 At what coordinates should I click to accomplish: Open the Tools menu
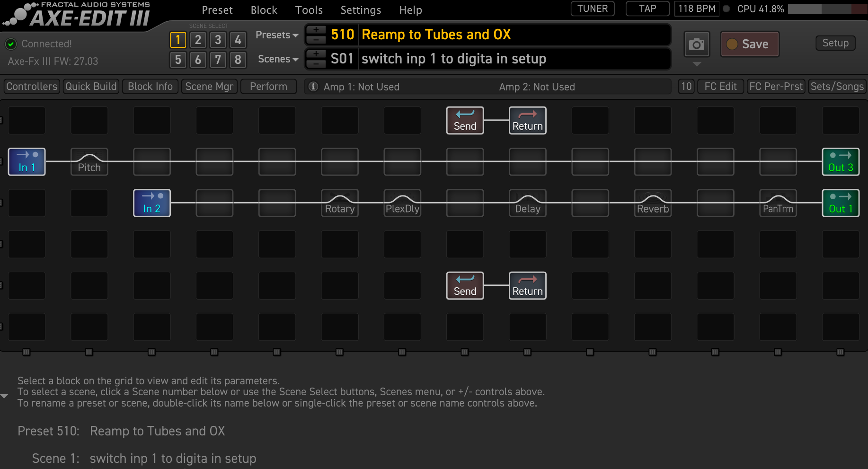click(309, 10)
